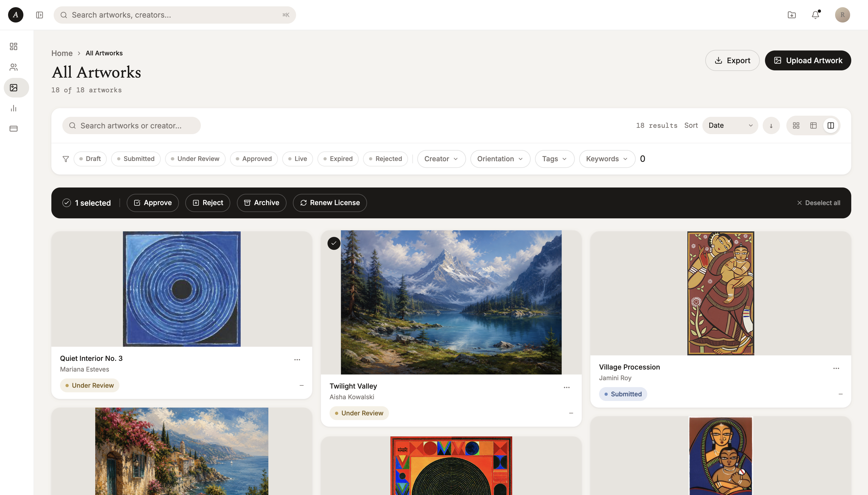868x495 pixels.
Task: Reject the selected artwork
Action: [207, 203]
